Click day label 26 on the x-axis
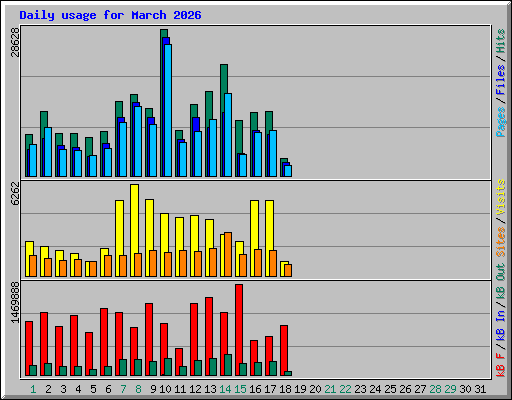Image resolution: width=512 pixels, height=400 pixels. (x=405, y=389)
